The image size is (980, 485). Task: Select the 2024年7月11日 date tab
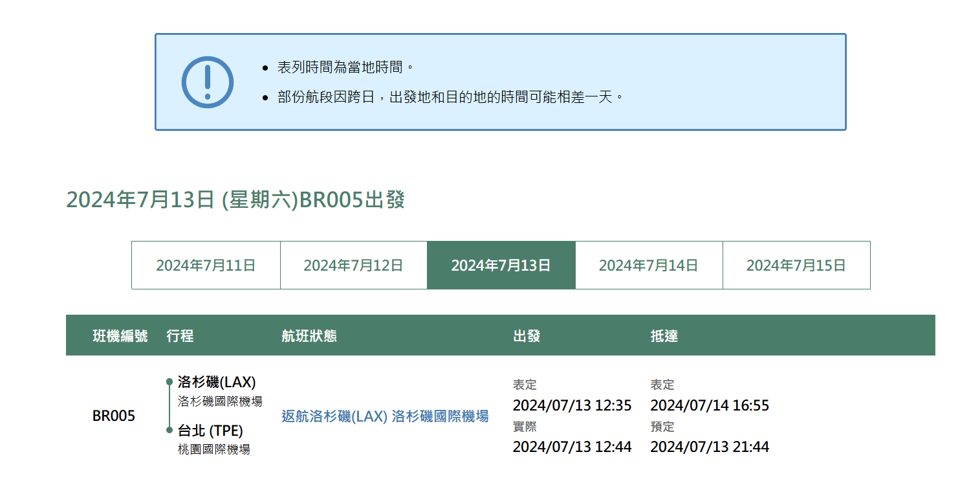coord(206,265)
